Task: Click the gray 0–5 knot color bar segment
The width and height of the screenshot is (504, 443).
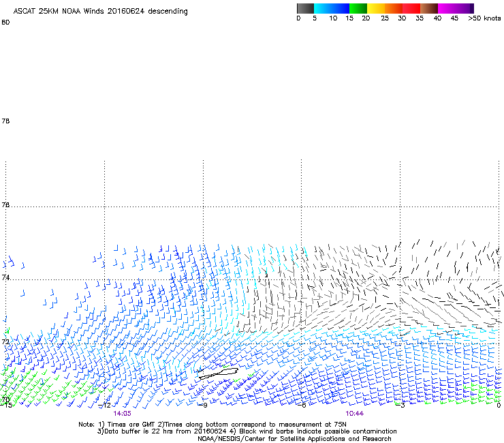Action: tap(305, 8)
